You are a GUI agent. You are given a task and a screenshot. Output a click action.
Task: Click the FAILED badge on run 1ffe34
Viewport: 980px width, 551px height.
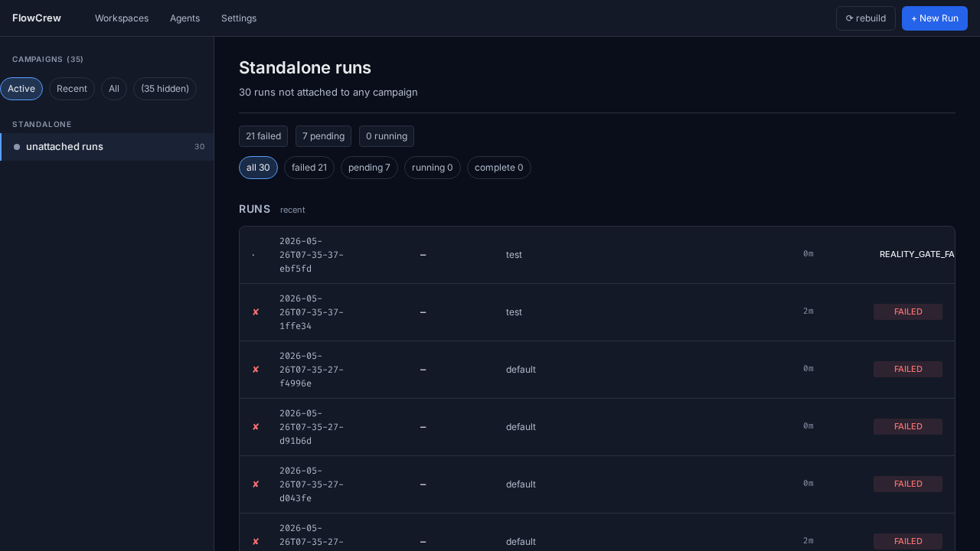coord(908,311)
